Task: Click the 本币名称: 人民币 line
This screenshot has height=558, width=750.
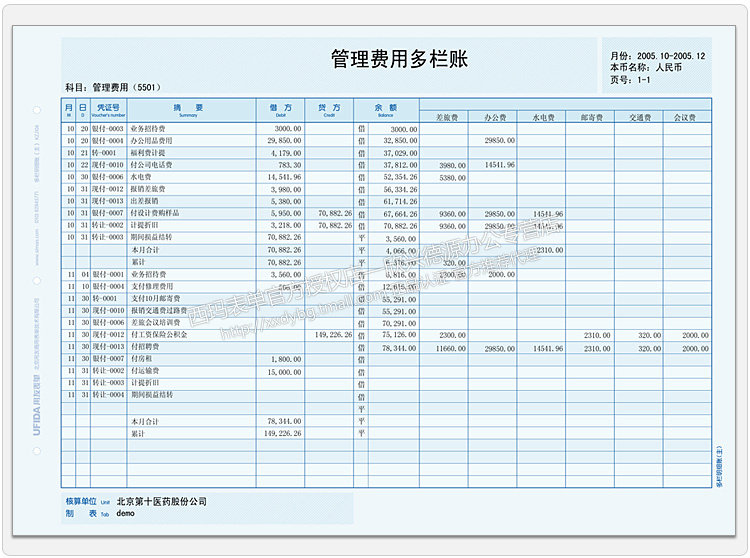Action: point(645,67)
